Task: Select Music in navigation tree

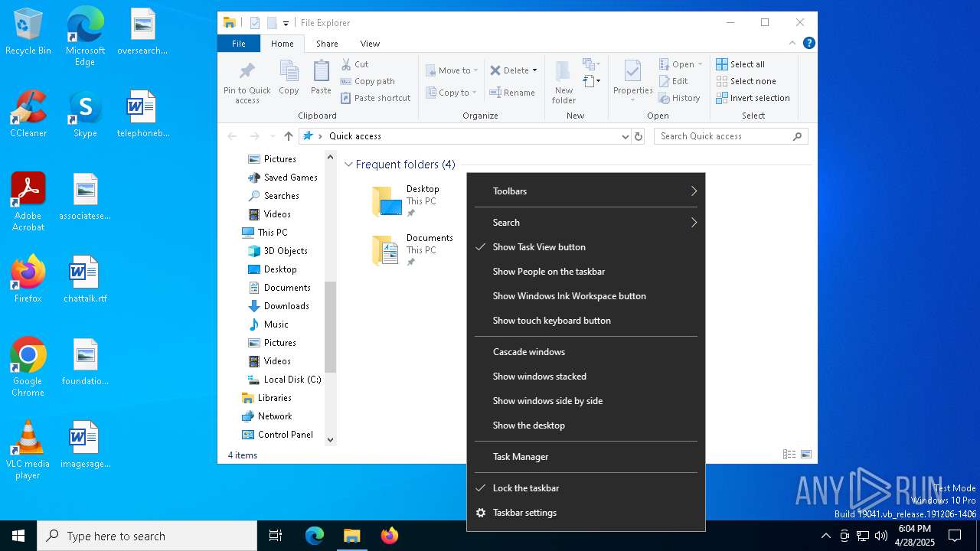Action: pos(268,324)
